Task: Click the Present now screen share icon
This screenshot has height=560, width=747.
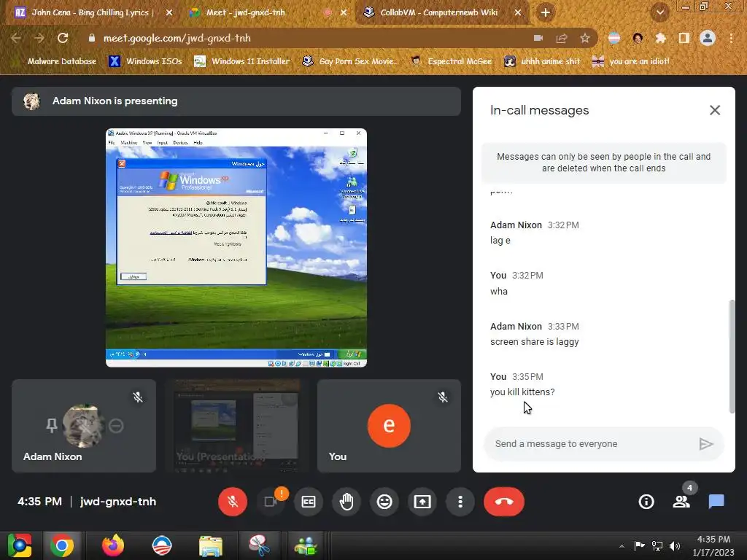Action: coord(422,502)
